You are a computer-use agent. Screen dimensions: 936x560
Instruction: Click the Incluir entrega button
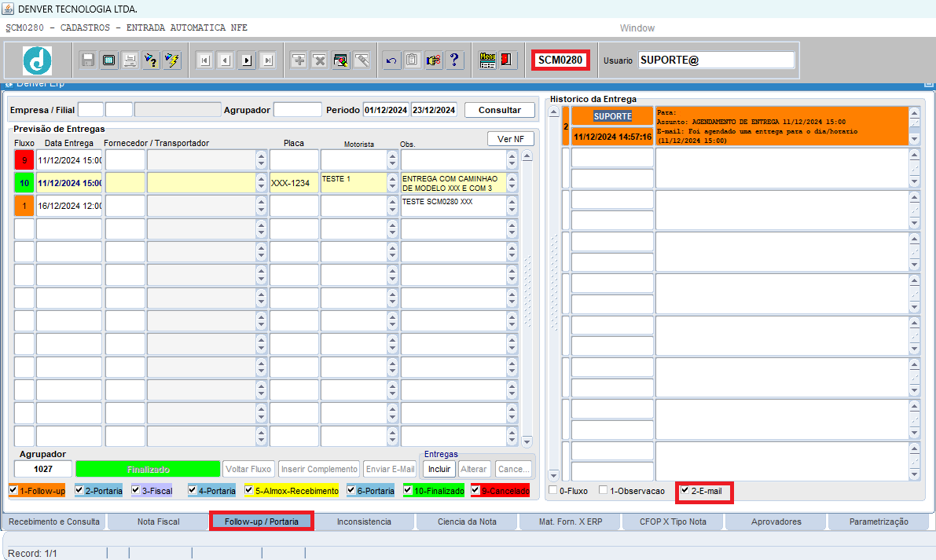click(439, 470)
